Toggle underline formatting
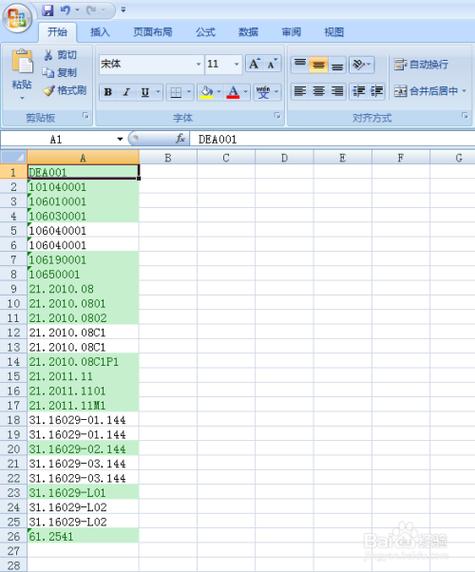This screenshot has height=572, width=475. pos(145,92)
